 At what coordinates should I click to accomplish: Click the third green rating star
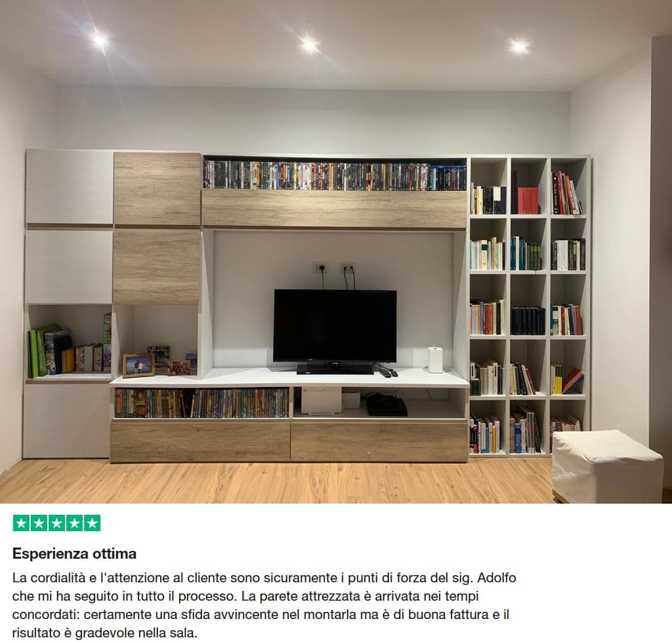point(56,523)
